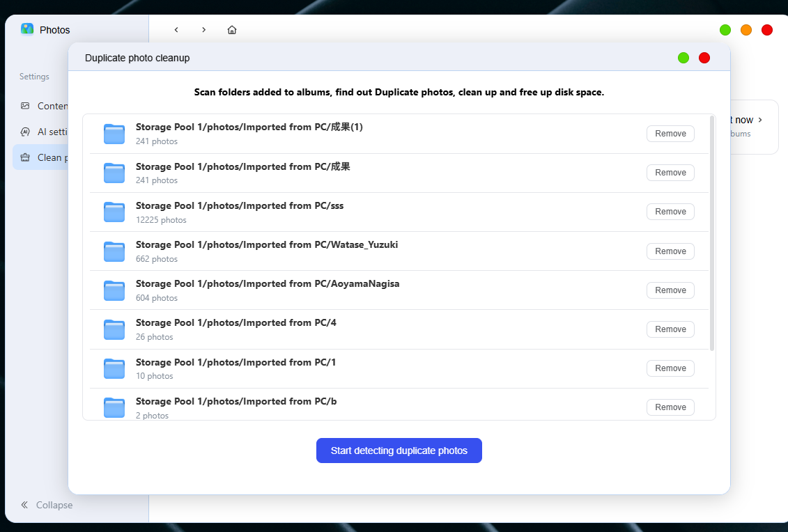Click the Collapse double-chevron icon
This screenshot has width=788, height=532.
(x=24, y=505)
